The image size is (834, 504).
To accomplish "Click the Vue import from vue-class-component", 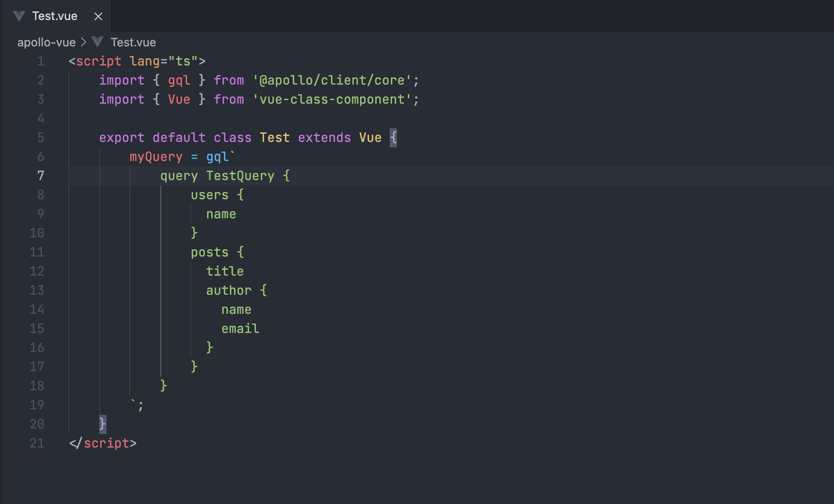I will point(179,99).
